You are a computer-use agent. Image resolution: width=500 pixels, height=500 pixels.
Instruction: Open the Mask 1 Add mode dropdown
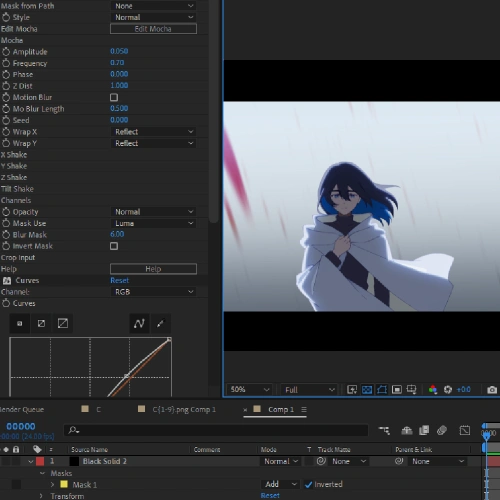point(280,484)
